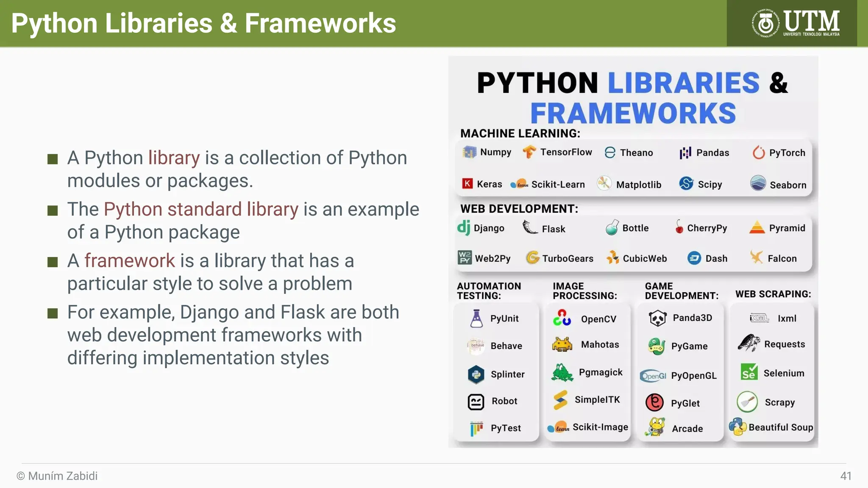
Task: Click the Behave logo icon
Action: point(476,346)
